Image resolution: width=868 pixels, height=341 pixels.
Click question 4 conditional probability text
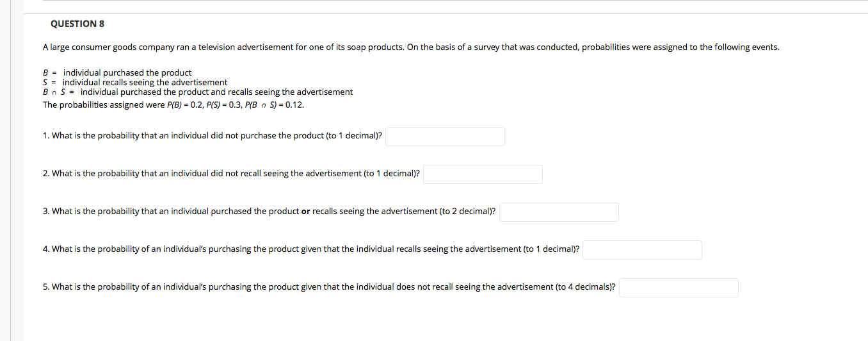(311, 249)
